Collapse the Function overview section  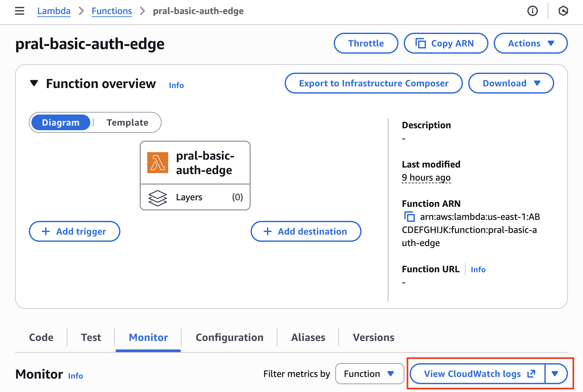(x=34, y=83)
